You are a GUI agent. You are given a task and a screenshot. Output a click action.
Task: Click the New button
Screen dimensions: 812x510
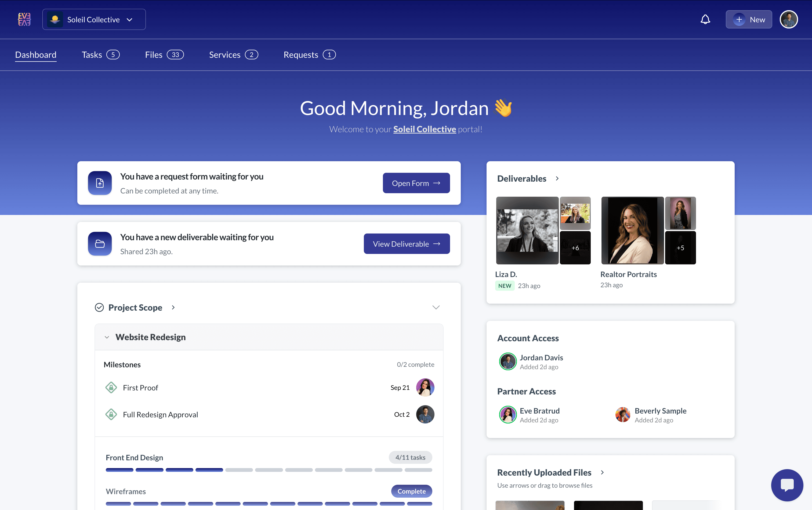point(749,20)
